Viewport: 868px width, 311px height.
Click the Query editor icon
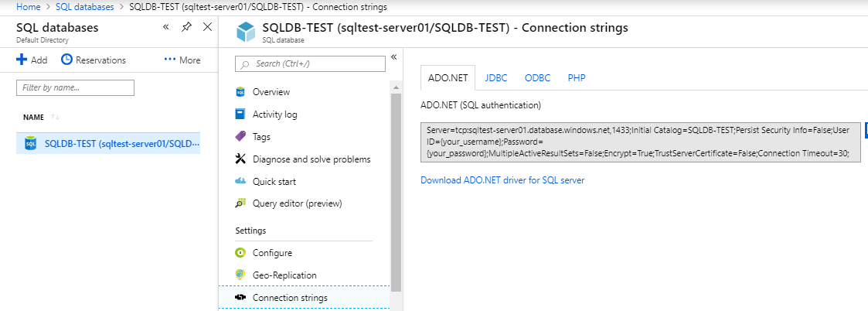pos(240,203)
